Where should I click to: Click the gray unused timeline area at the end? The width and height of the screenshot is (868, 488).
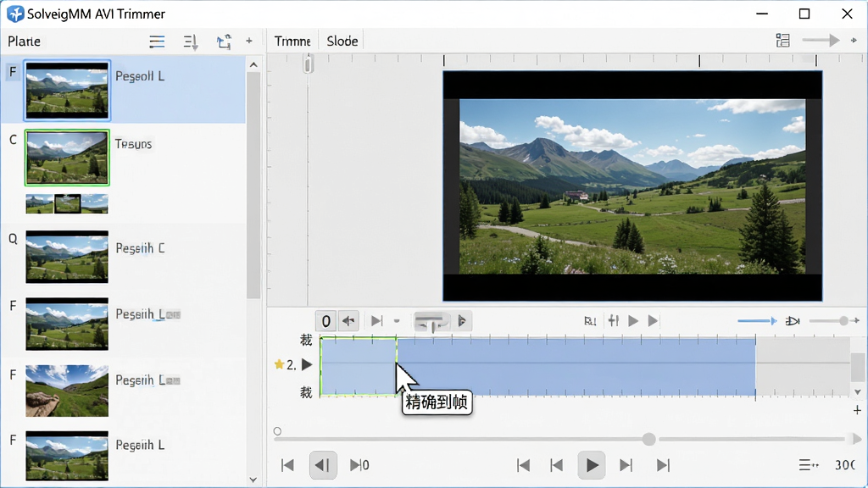[803, 366]
